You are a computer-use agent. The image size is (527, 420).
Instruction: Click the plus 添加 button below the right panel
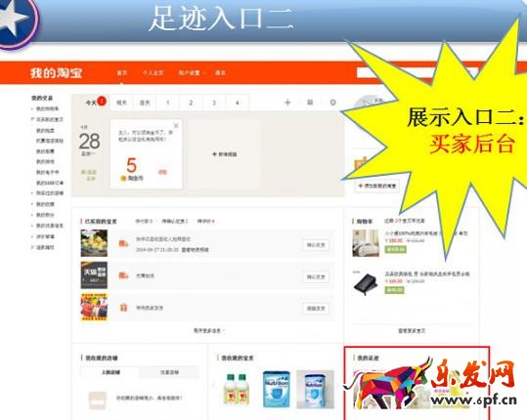click(377, 186)
